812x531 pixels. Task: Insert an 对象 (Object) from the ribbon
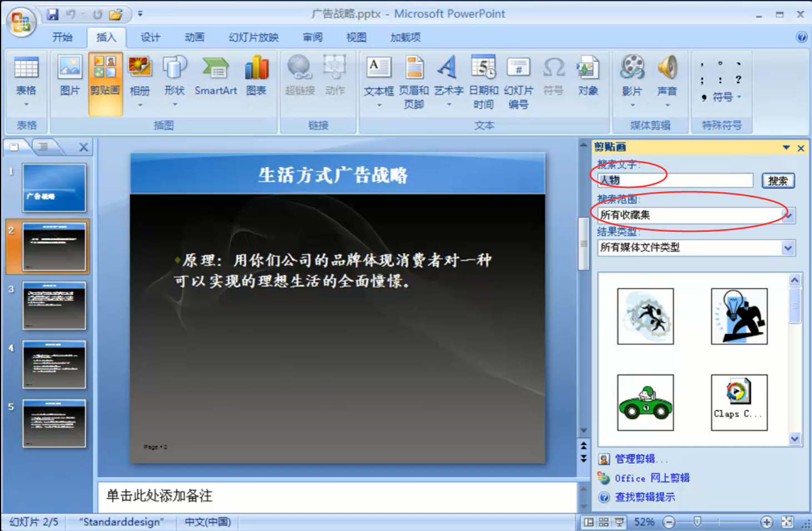587,76
